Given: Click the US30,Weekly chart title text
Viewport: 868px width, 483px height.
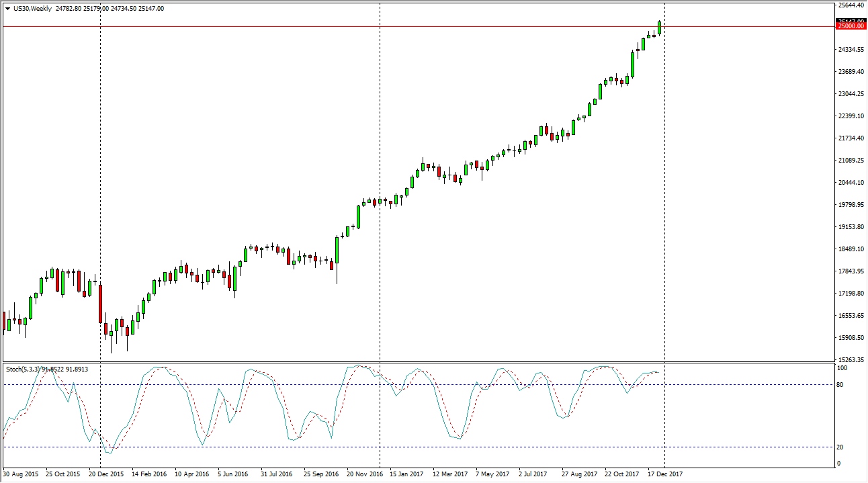Looking at the screenshot, I should pyautogui.click(x=32, y=9).
